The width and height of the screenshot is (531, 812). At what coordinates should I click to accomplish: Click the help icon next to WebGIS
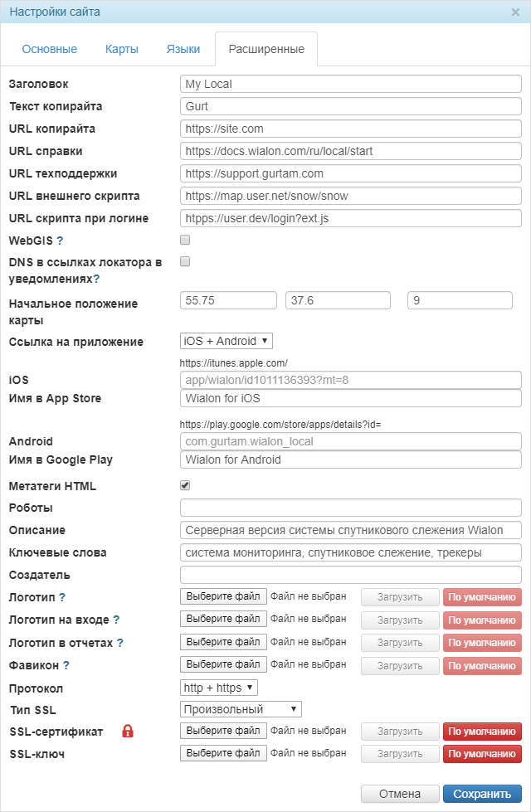pos(60,241)
